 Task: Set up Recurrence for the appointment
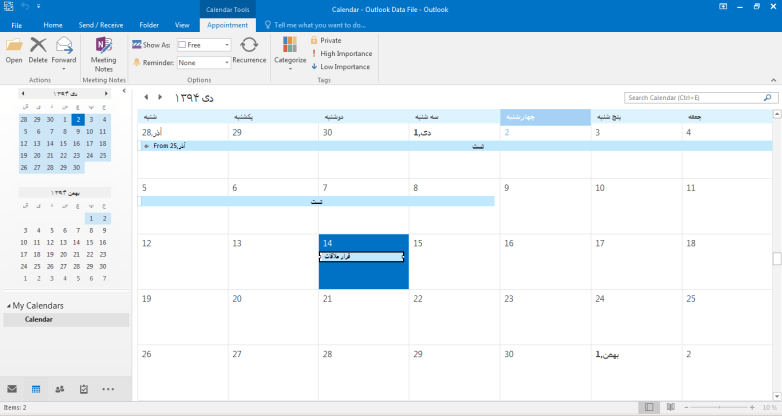tap(249, 49)
